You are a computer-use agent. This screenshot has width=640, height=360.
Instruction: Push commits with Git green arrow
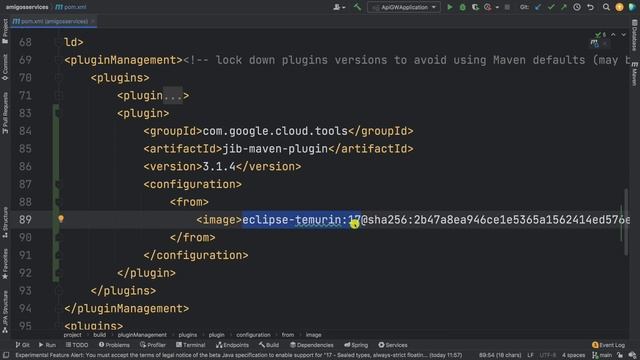tap(564, 7)
